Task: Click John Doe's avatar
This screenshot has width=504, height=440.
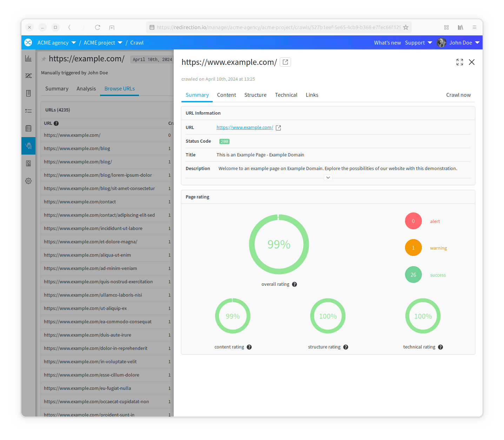Action: click(x=442, y=42)
